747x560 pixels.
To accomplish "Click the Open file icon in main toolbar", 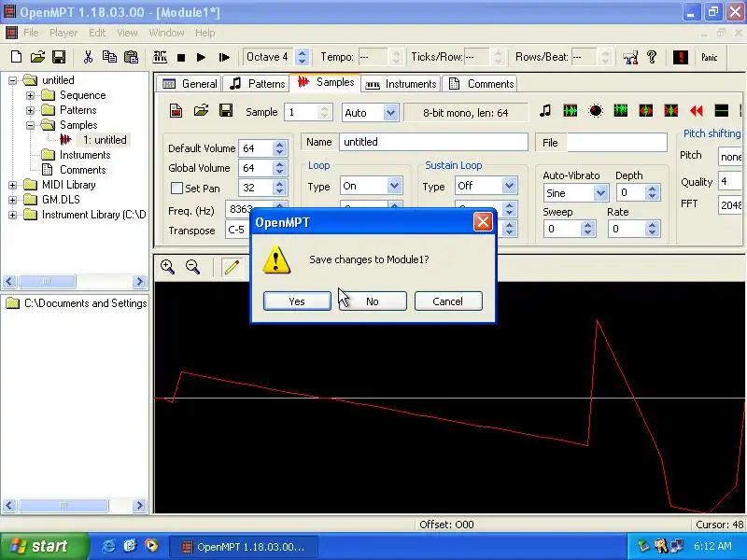I will 37,57.
